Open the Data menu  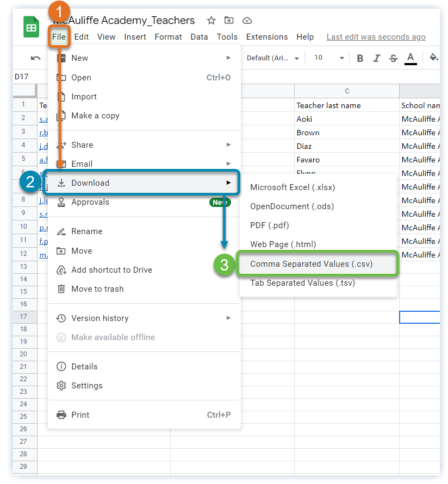click(x=200, y=37)
